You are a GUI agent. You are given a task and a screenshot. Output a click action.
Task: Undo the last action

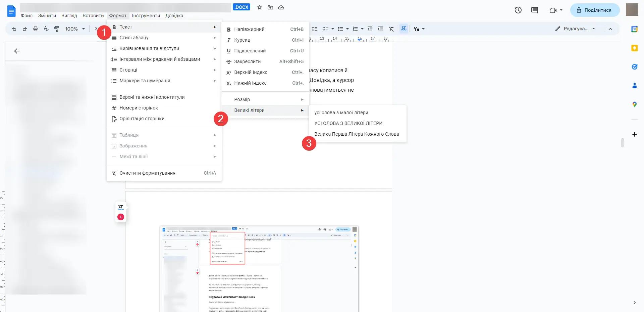14,29
